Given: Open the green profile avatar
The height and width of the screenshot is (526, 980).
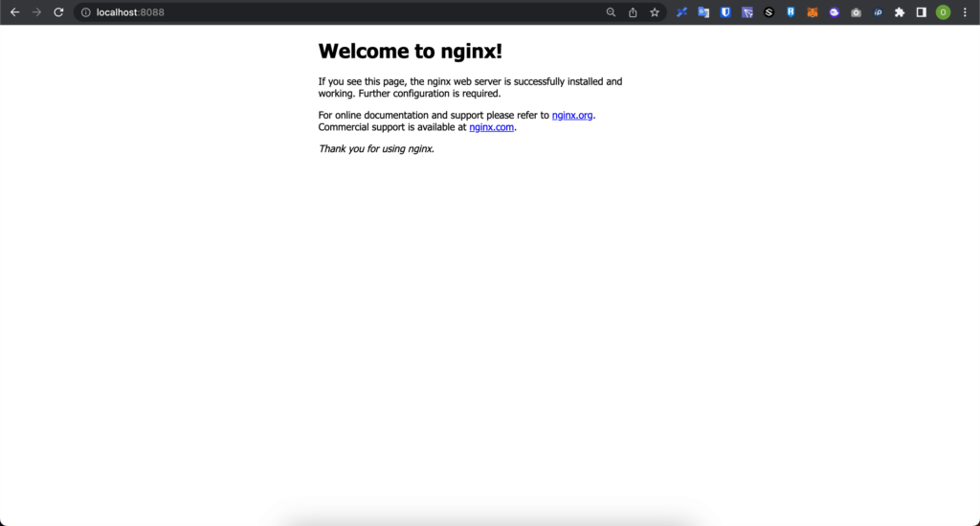Looking at the screenshot, I should pyautogui.click(x=943, y=12).
